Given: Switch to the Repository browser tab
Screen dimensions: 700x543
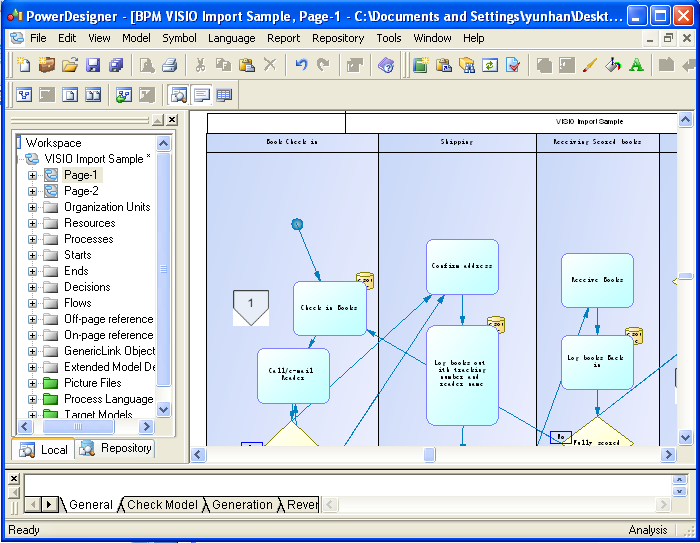Looking at the screenshot, I should pyautogui.click(x=116, y=449).
